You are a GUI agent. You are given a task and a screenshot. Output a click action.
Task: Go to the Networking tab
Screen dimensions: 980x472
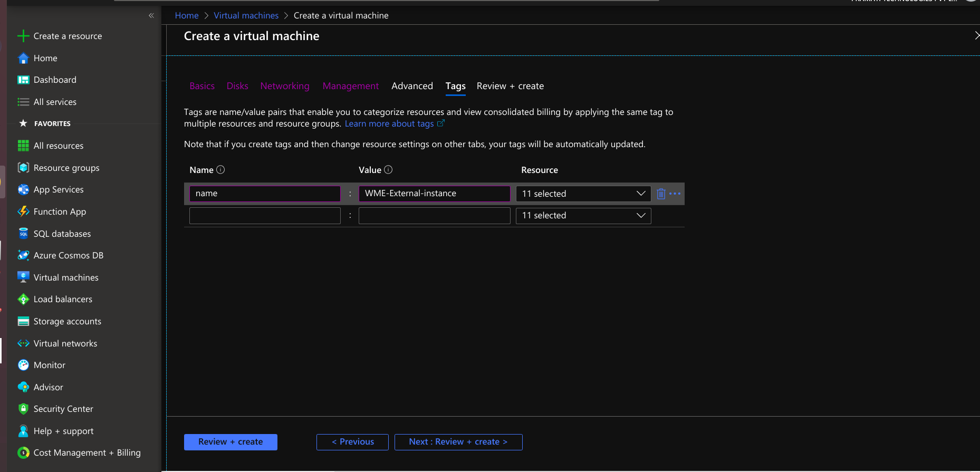(x=285, y=86)
